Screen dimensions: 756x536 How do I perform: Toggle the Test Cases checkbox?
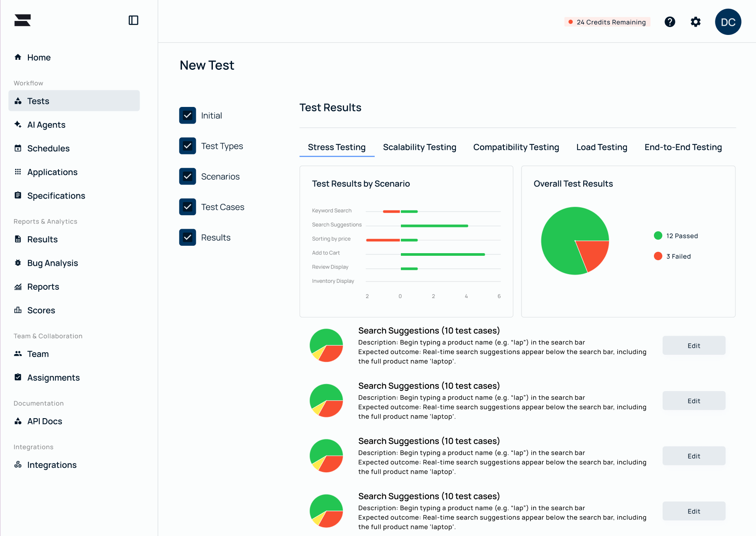point(188,207)
